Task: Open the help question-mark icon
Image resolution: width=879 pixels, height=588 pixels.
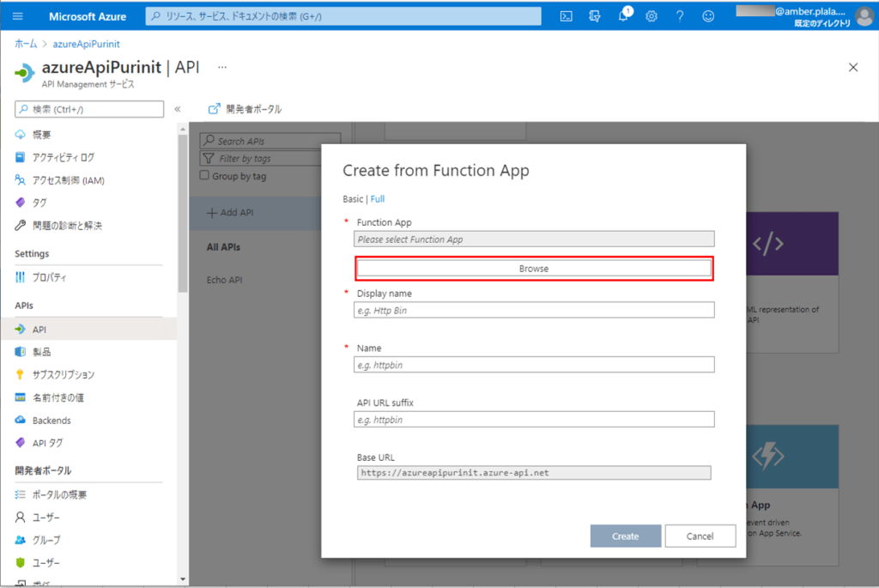Action: click(x=680, y=15)
